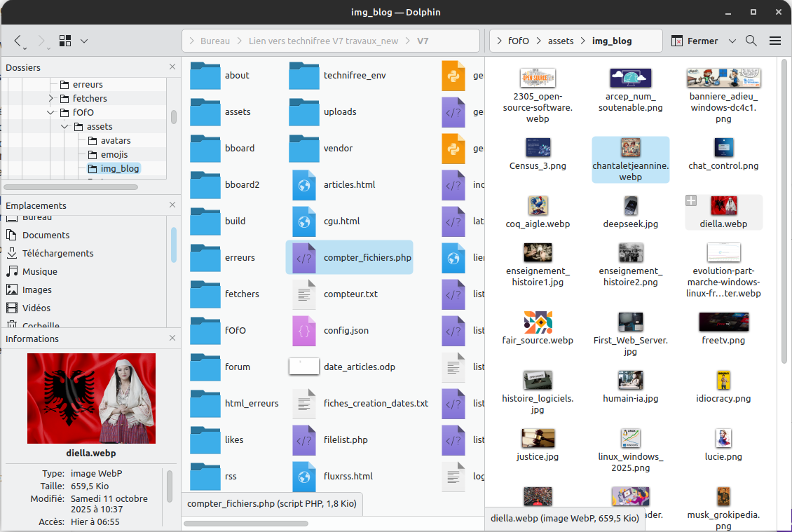Open the config.json file icon

click(303, 330)
